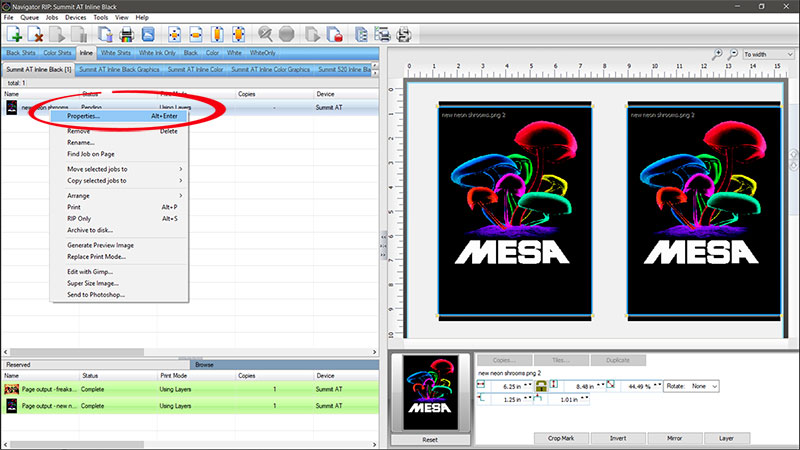The image size is (800, 450).
Task: Toggle the aspect ratio lock icon
Action: (541, 386)
